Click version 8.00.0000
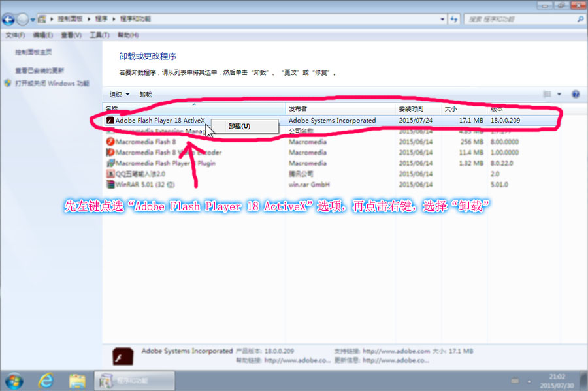 [x=504, y=142]
